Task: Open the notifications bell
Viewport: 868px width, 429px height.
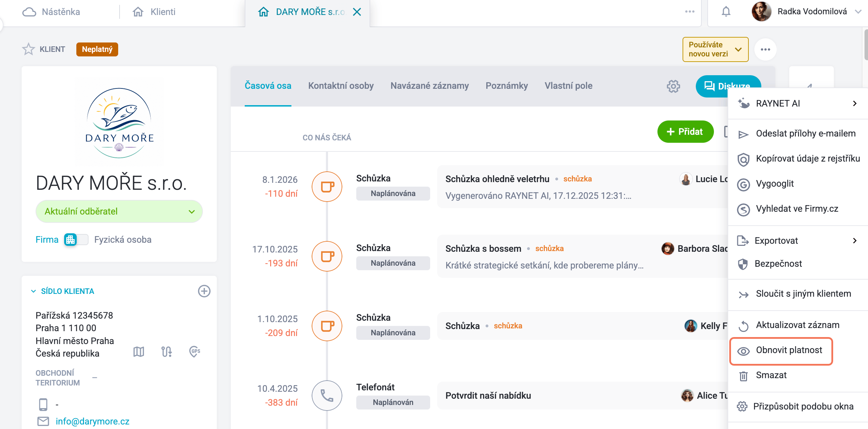Action: 726,12
